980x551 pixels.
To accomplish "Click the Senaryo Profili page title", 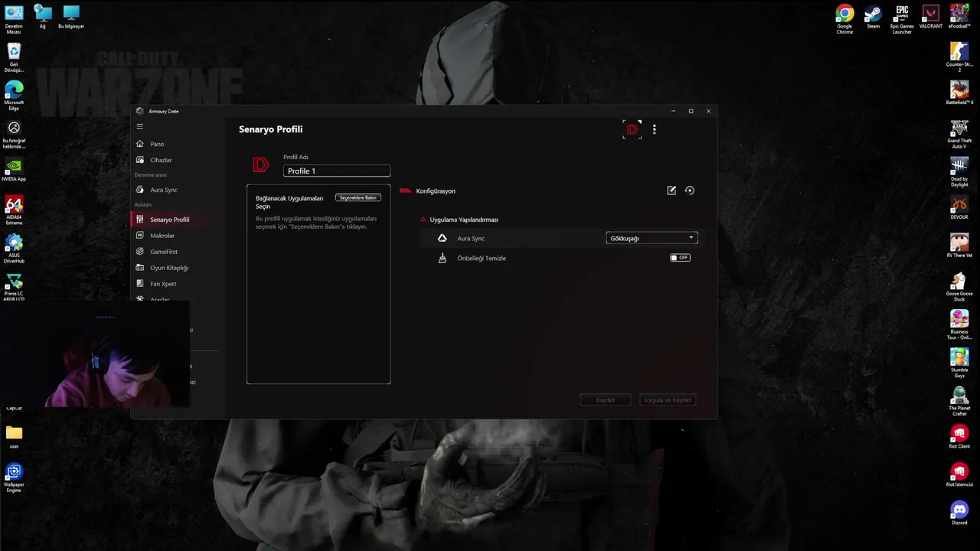I will coord(270,129).
